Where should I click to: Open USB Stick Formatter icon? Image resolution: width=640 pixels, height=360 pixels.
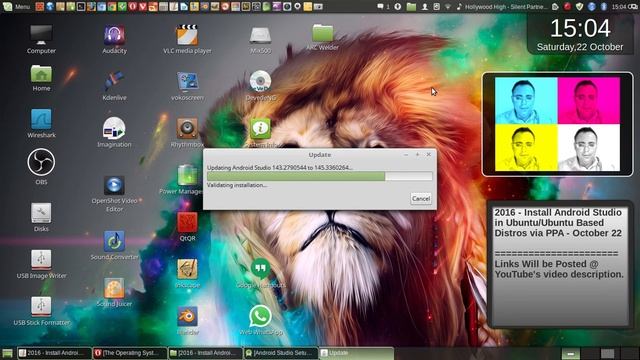pos(41,311)
